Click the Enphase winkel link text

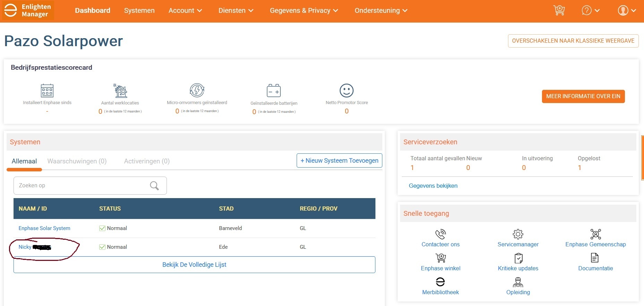(441, 268)
